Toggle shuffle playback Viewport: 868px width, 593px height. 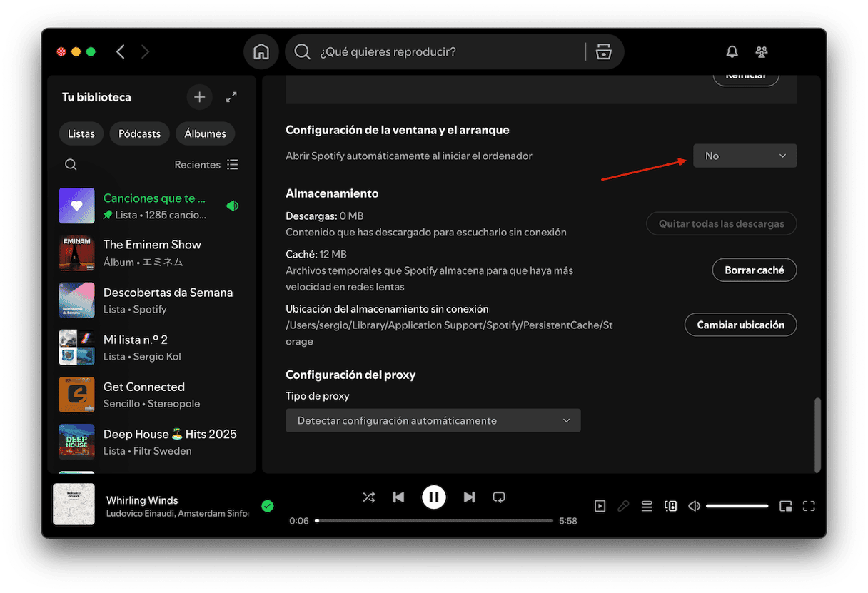point(368,497)
